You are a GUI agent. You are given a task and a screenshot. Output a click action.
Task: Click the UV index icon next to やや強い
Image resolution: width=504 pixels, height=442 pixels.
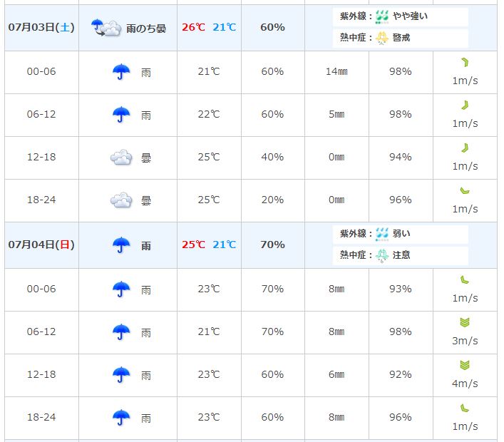(382, 16)
